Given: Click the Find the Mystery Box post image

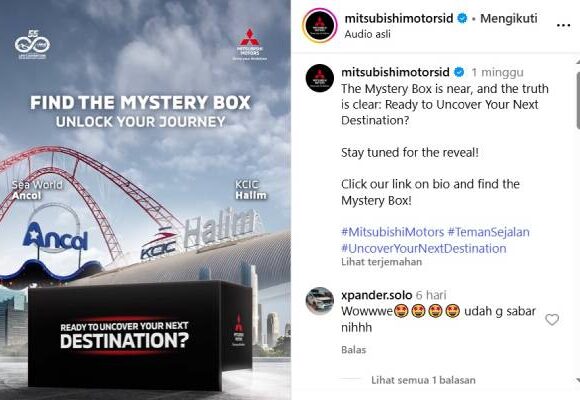Looking at the screenshot, I should (145, 200).
